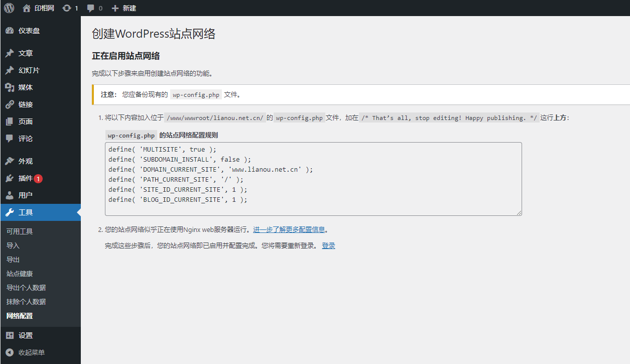Click the 媒体 media icon
The height and width of the screenshot is (364, 630).
[10, 87]
